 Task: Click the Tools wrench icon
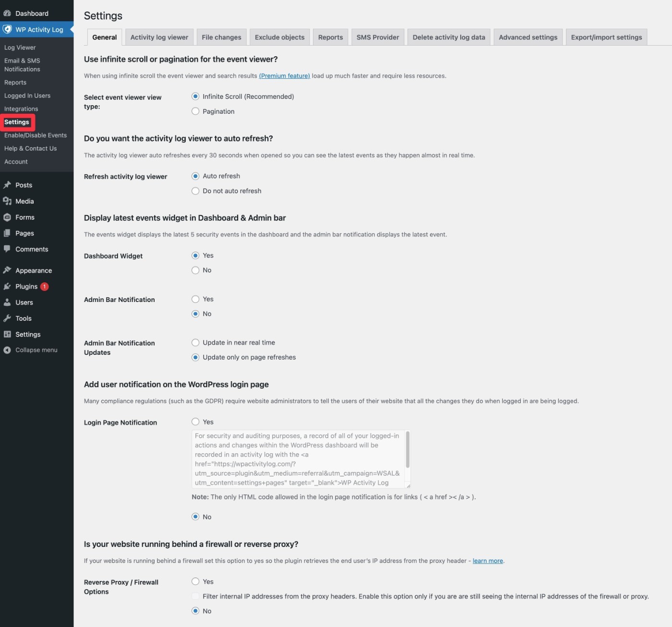pyautogui.click(x=7, y=318)
